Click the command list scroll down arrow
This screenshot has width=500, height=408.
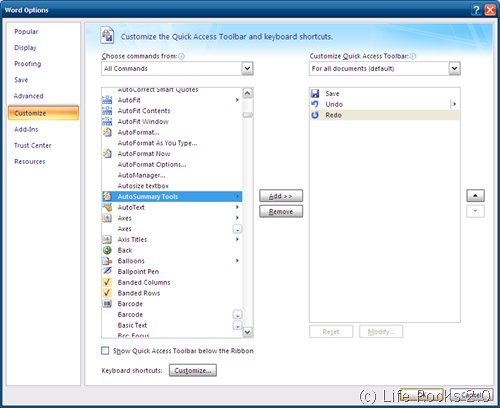pos(247,332)
